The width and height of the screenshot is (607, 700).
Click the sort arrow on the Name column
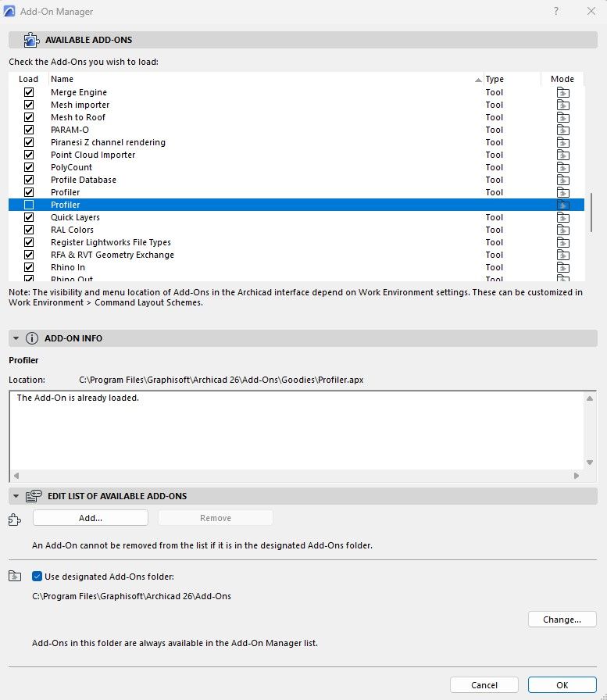[477, 79]
